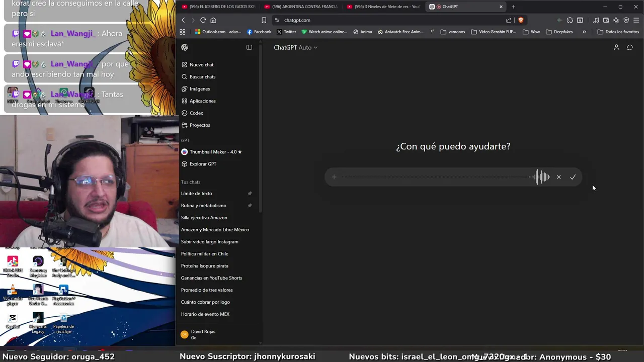Open the extensions puzzle icon
Viewport: 644px width, 362px height.
point(570,20)
